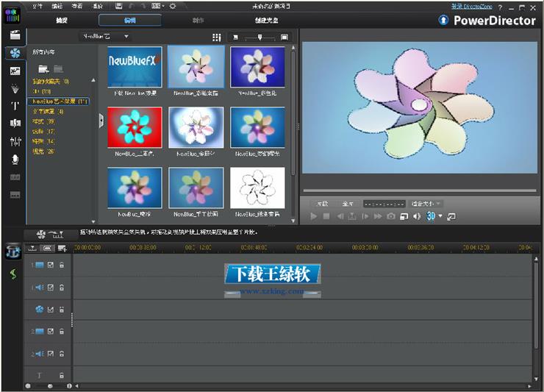Open the Voice-Over Recording Room microphone icon
The image size is (544, 392).
click(15, 160)
